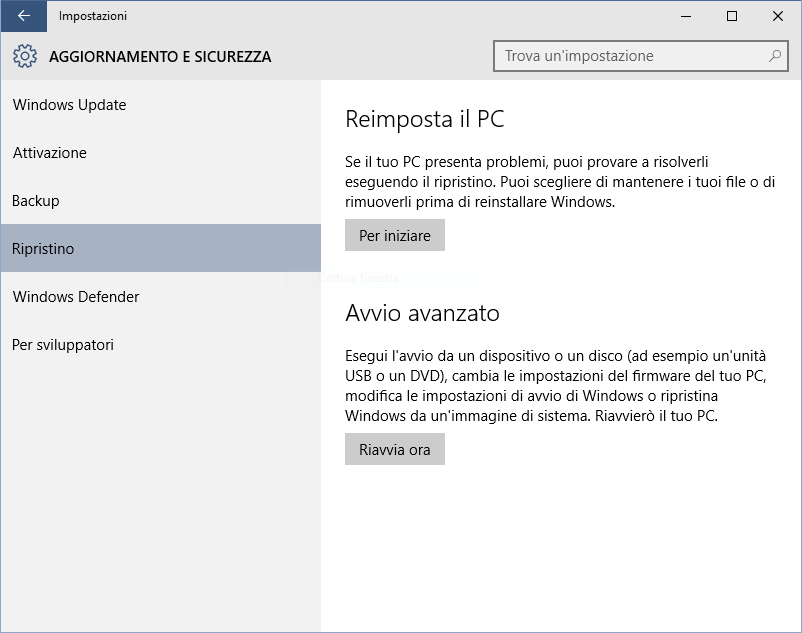Focus the Trova un'impostazione search field

pyautogui.click(x=640, y=56)
